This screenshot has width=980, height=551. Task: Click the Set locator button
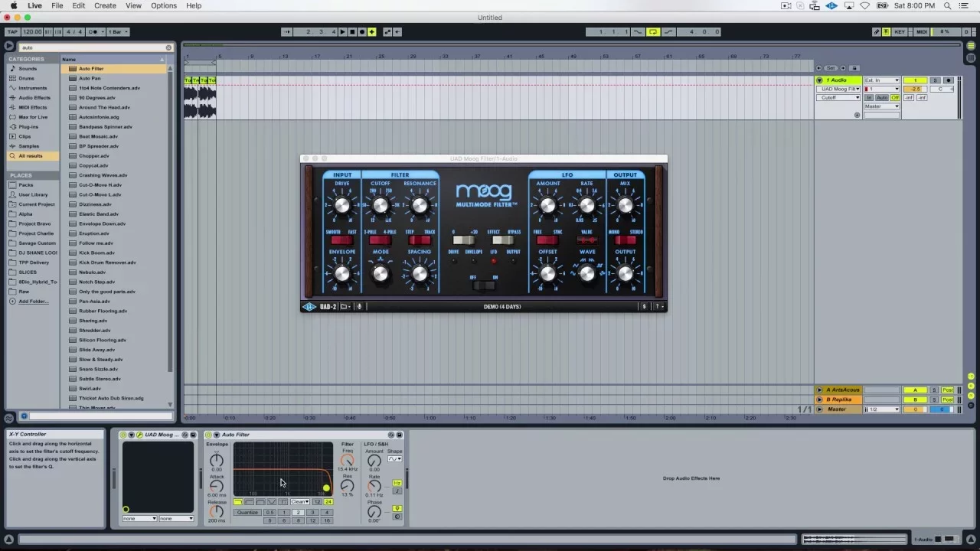(x=831, y=68)
